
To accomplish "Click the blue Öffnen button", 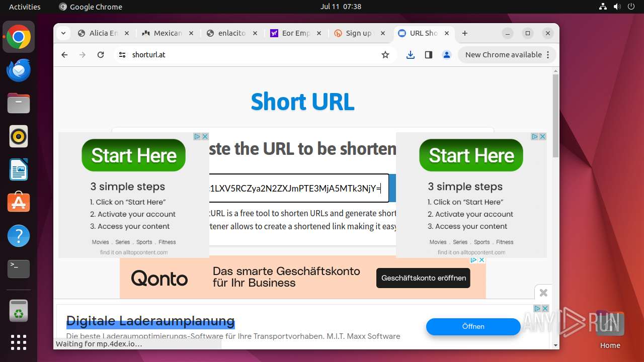I will pyautogui.click(x=473, y=326).
